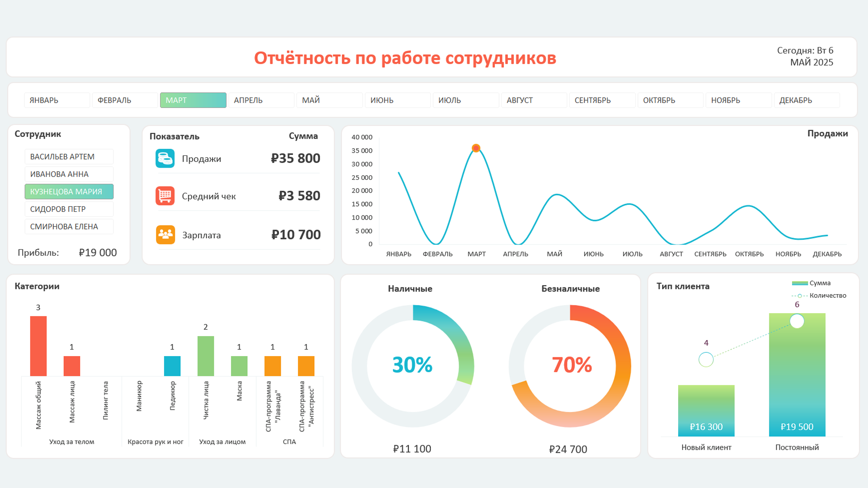Click the Количество legend marker

point(800,296)
